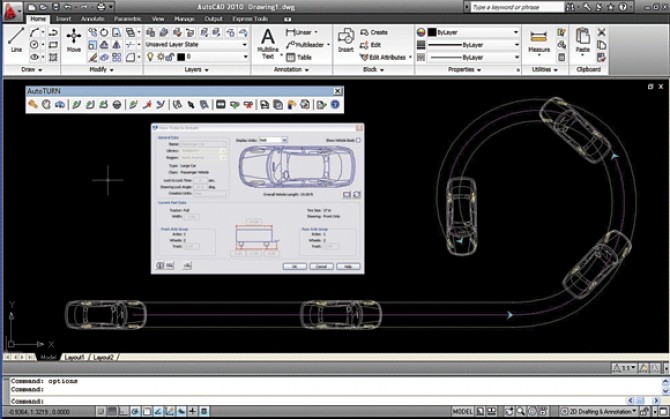Toggle layer lock padlock icon
The width and height of the screenshot is (670, 419).
170,57
